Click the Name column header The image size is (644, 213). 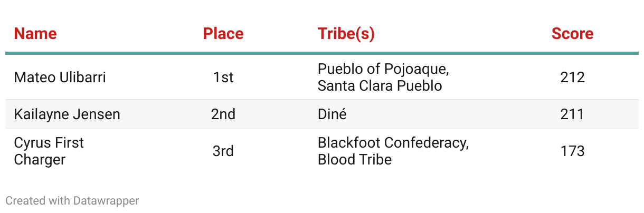tap(35, 34)
